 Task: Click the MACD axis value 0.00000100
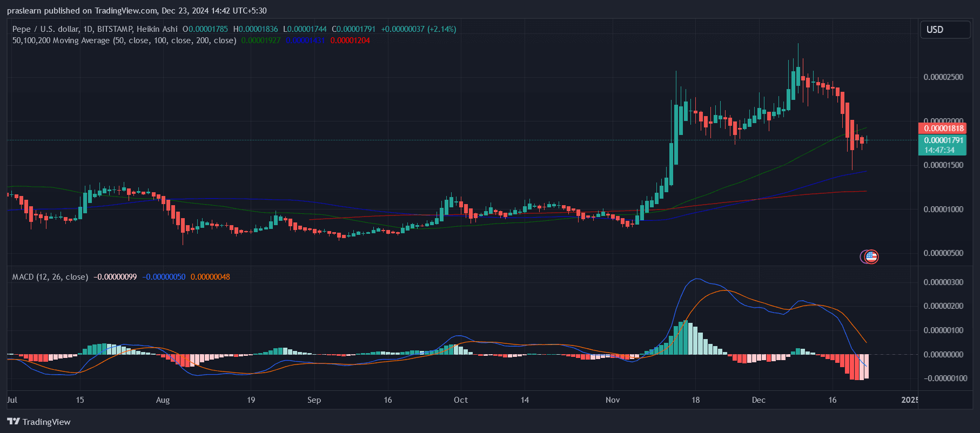(x=943, y=330)
